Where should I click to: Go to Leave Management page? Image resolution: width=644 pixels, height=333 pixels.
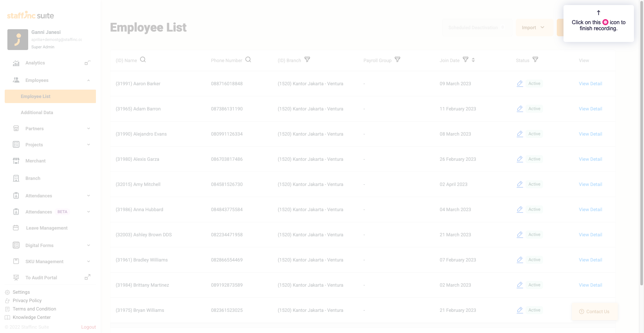(47, 228)
